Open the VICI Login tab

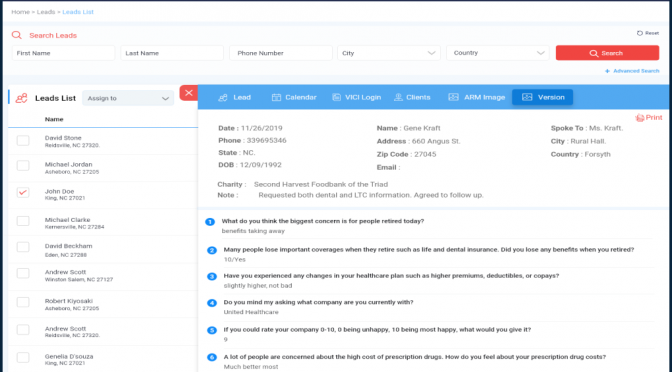(x=357, y=97)
